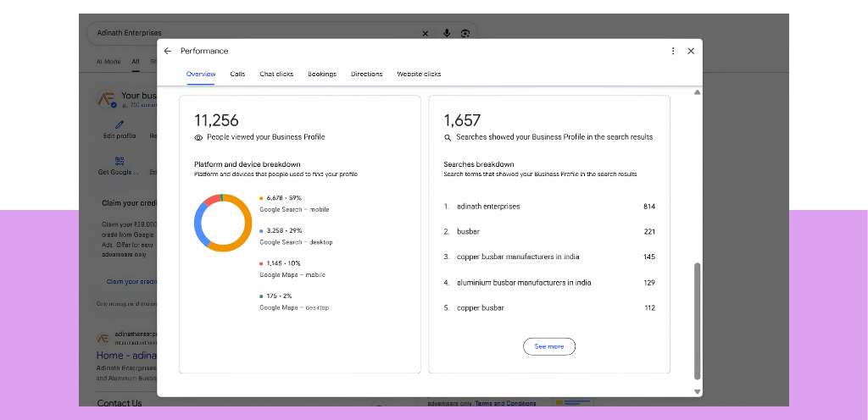Click the dialog's vertical scrollbar thumb

point(697,321)
